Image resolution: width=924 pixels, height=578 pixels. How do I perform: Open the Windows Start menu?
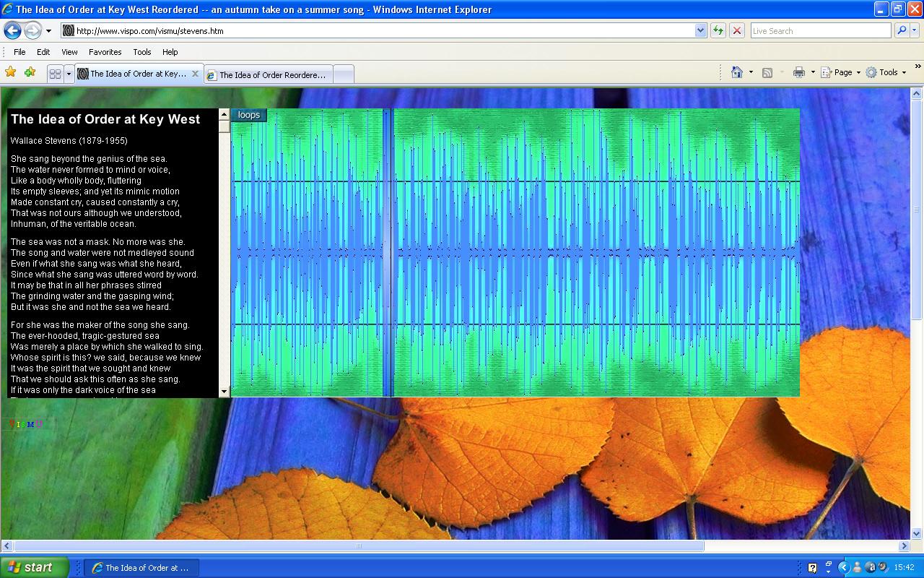click(x=35, y=567)
